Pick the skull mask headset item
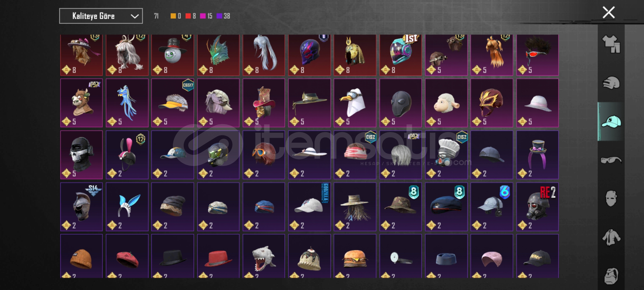This screenshot has height=290, width=644. (x=82, y=155)
